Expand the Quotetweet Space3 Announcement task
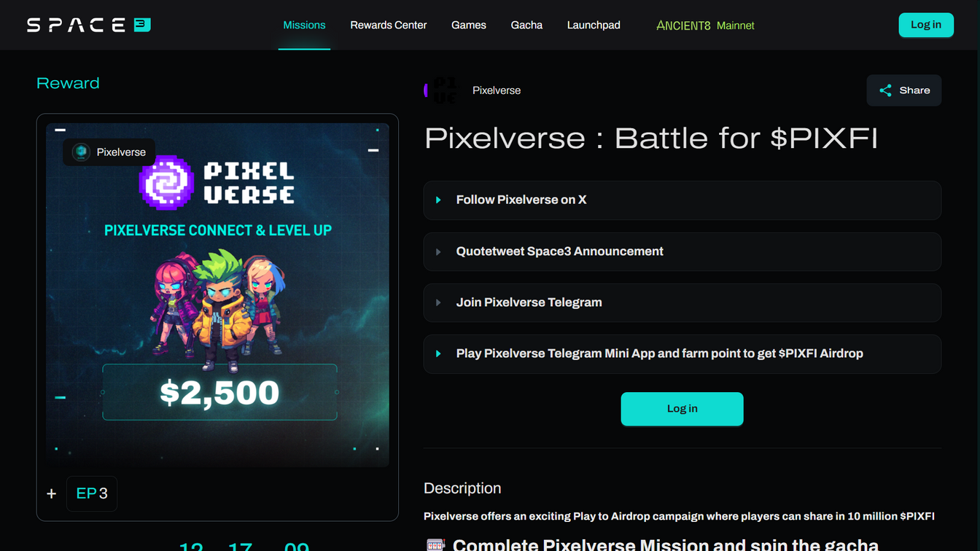This screenshot has width=980, height=551. [x=682, y=251]
